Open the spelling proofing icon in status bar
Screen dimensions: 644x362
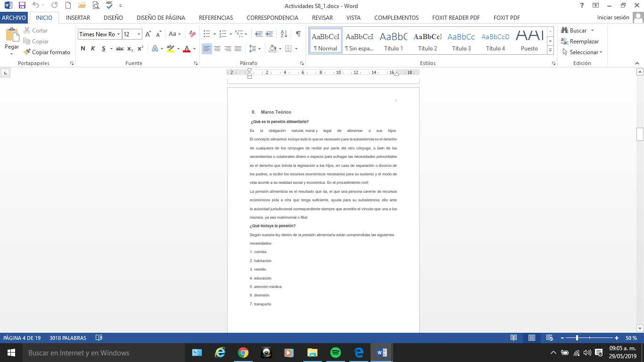tap(99, 338)
